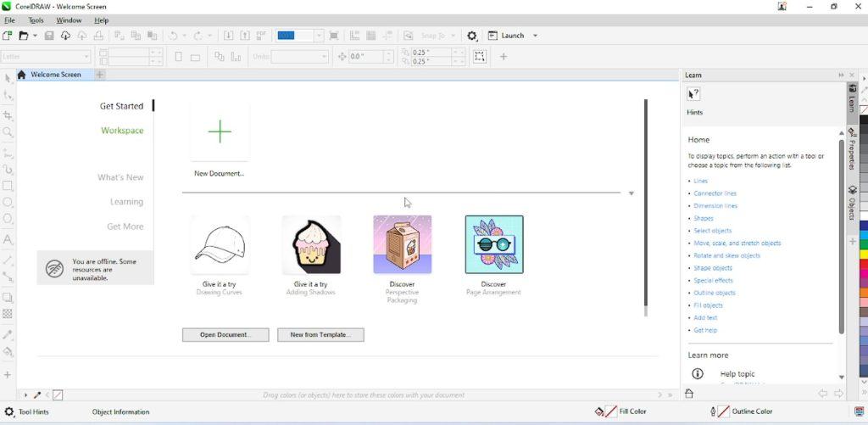Select the Zoom tool in toolbox
Screen dimensions: 868x425
point(8,131)
